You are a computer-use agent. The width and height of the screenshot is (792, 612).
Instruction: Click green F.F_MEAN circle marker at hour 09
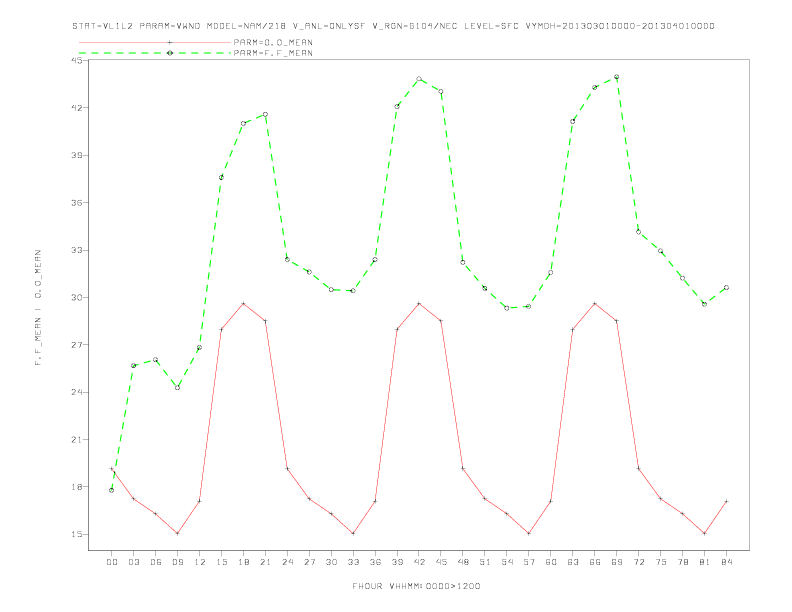177,387
